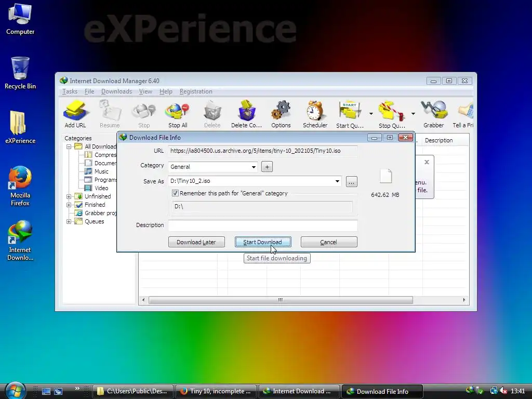The width and height of the screenshot is (532, 399).
Task: Click the Description column header
Action: [438, 140]
